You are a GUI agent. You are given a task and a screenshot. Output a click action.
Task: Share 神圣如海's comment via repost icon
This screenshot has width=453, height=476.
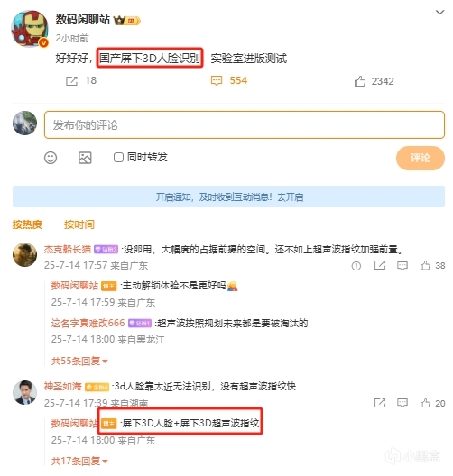pos(380,403)
